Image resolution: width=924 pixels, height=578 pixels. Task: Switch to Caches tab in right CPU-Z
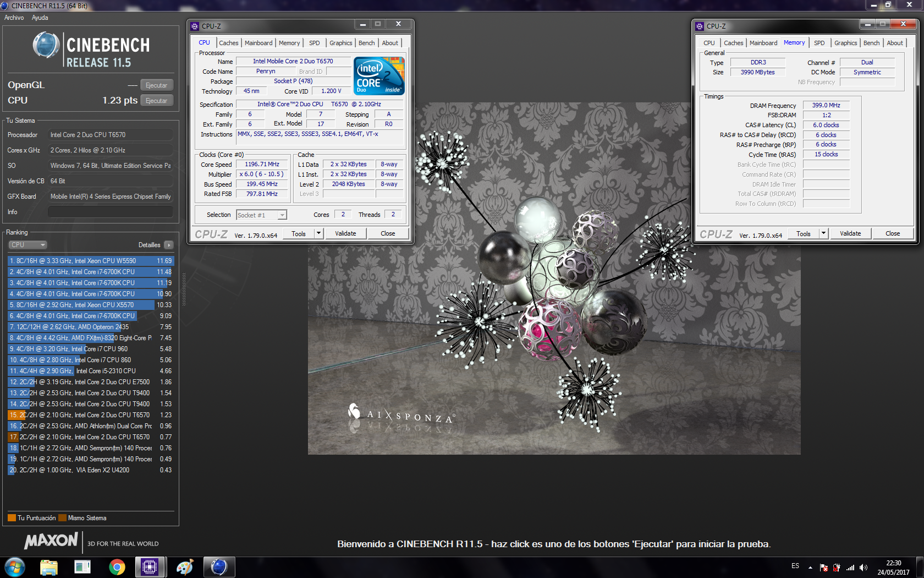[x=734, y=43]
